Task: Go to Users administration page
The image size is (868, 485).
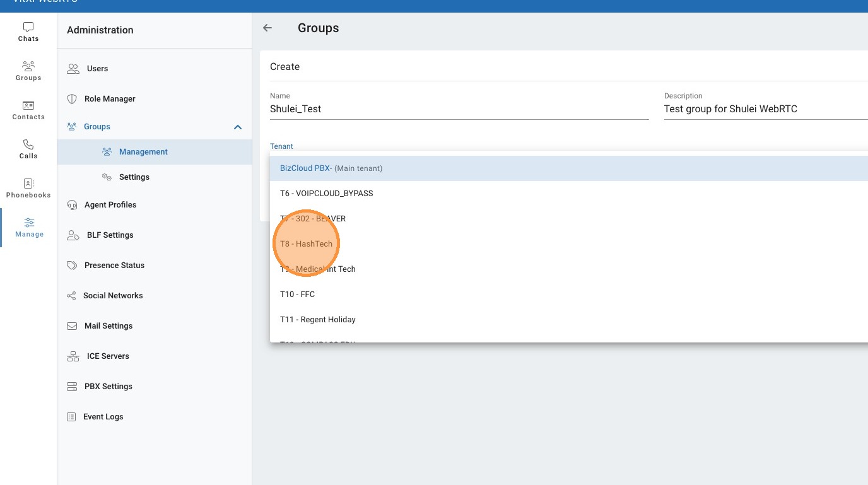Action: pyautogui.click(x=97, y=69)
